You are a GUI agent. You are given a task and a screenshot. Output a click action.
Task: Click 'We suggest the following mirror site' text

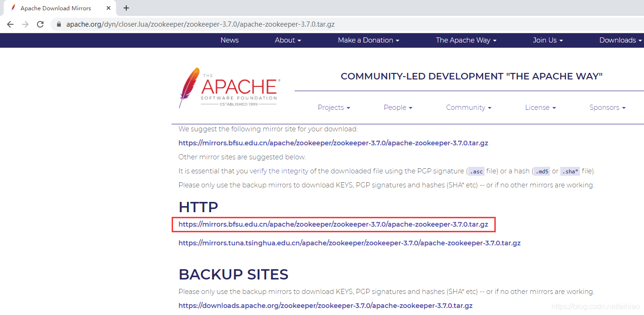pyautogui.click(x=268, y=129)
